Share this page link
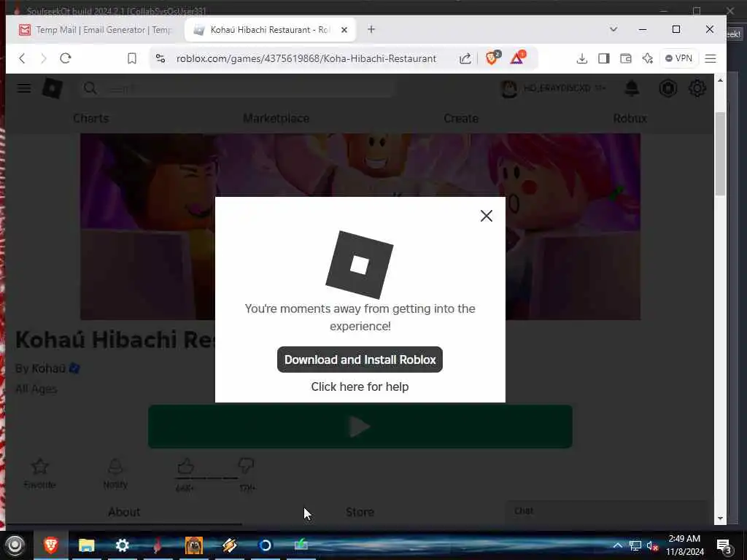 pyautogui.click(x=465, y=58)
